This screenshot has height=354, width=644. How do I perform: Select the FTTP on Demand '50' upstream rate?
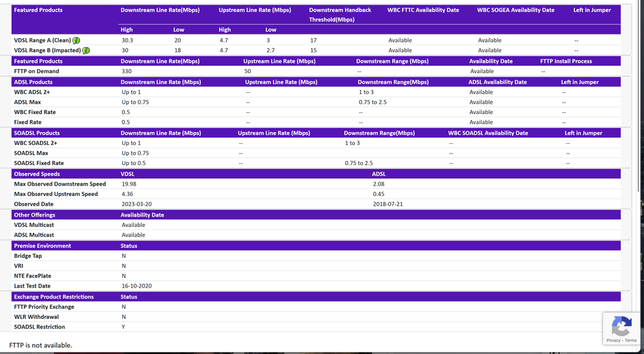pyautogui.click(x=248, y=71)
